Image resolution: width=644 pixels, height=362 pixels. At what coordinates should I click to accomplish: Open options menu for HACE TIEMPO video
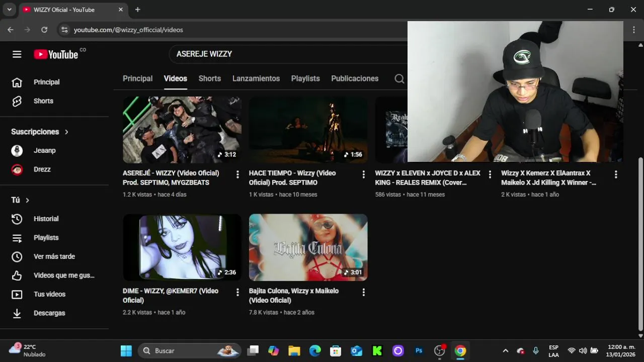click(363, 174)
